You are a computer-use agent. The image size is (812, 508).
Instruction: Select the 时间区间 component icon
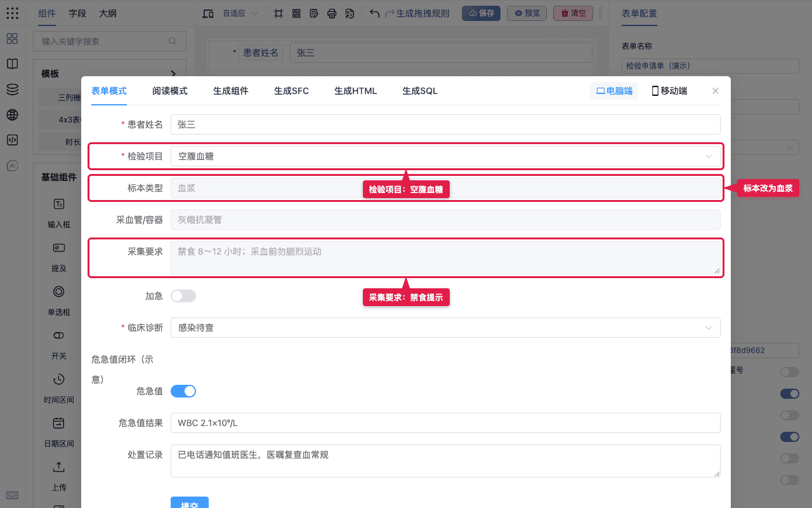(x=59, y=379)
